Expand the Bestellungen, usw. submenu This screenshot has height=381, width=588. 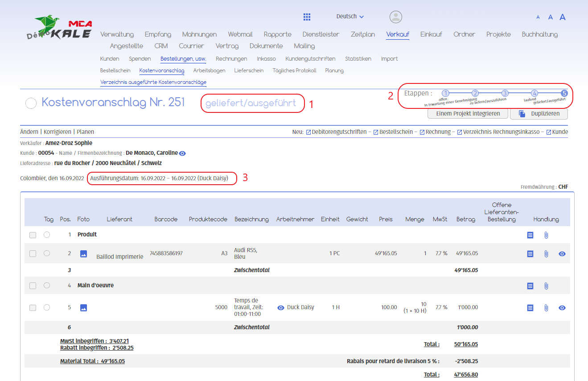tap(183, 59)
